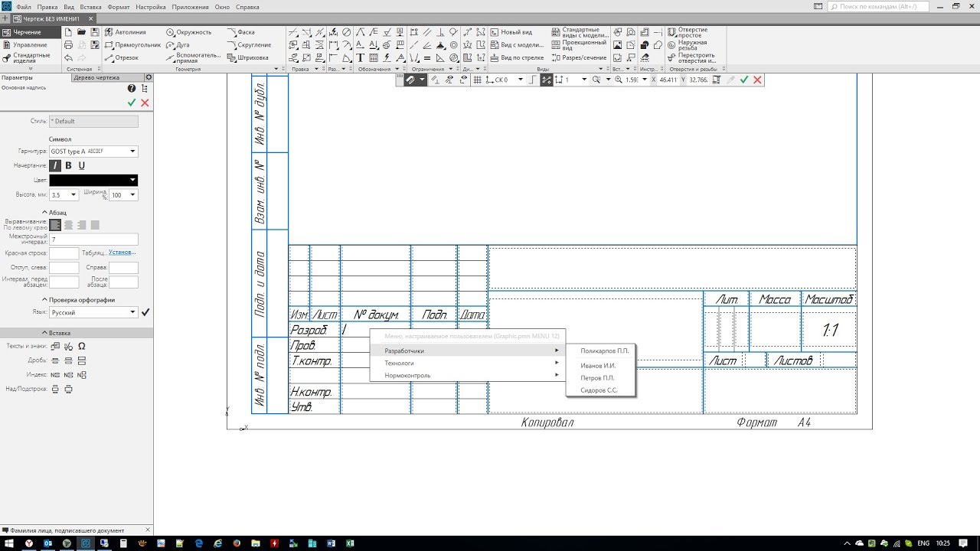Toggle underline text style
Image resolution: width=980 pixels, height=551 pixels.
82,165
